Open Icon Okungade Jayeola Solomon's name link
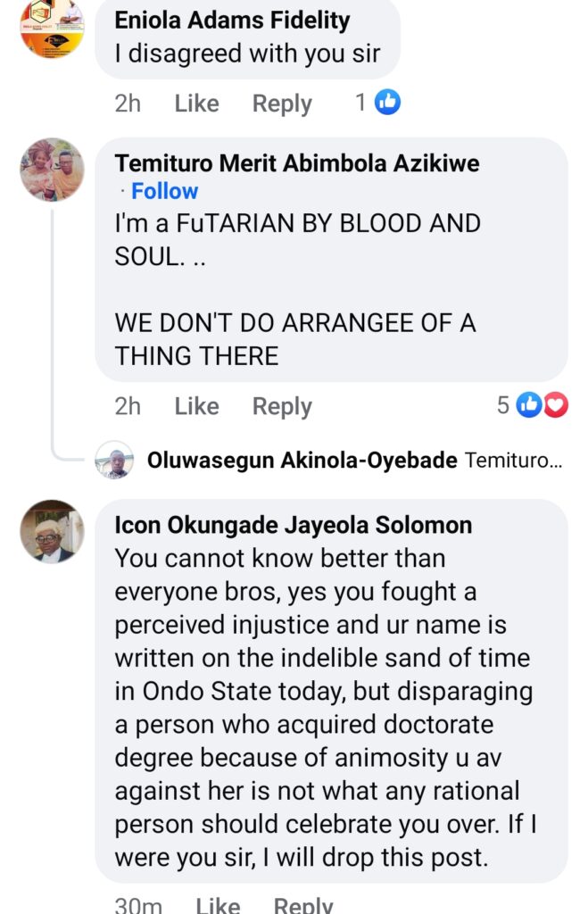588x914 pixels. coord(294,525)
